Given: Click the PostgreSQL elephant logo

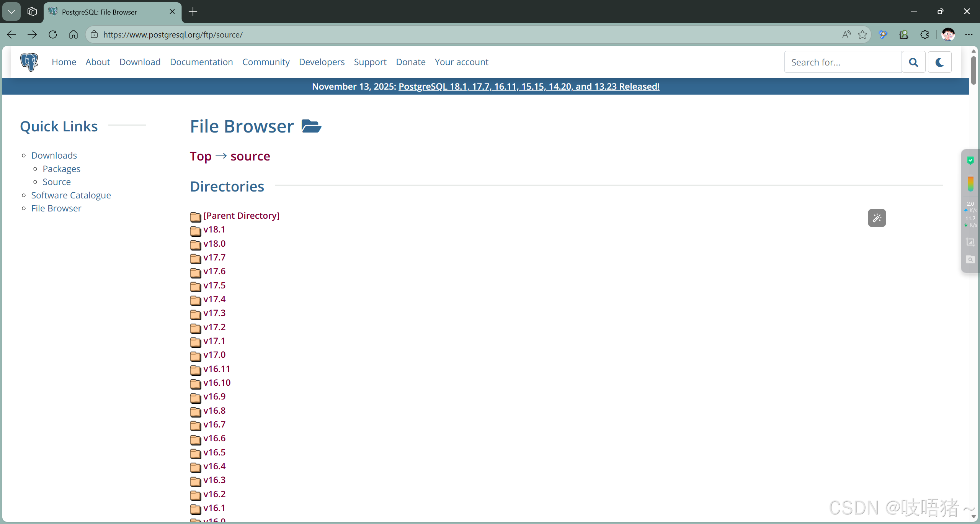Looking at the screenshot, I should click(x=29, y=62).
